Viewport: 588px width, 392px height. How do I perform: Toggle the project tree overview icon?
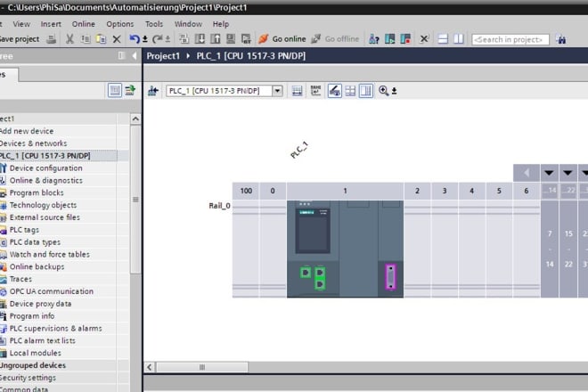click(115, 90)
